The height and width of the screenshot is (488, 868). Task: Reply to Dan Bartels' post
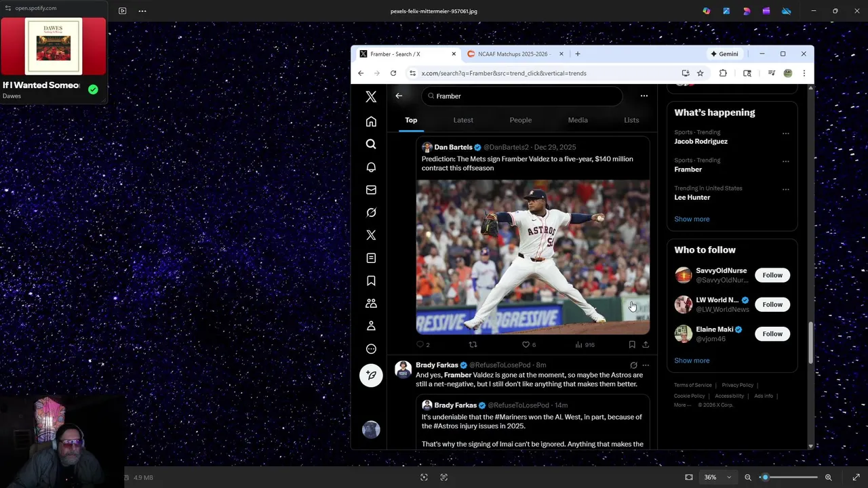[x=423, y=344]
